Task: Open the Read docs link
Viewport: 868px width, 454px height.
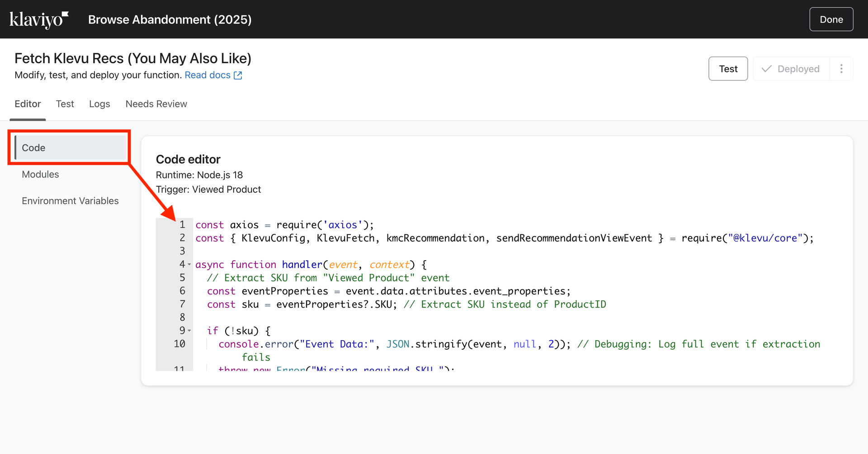Action: point(208,75)
